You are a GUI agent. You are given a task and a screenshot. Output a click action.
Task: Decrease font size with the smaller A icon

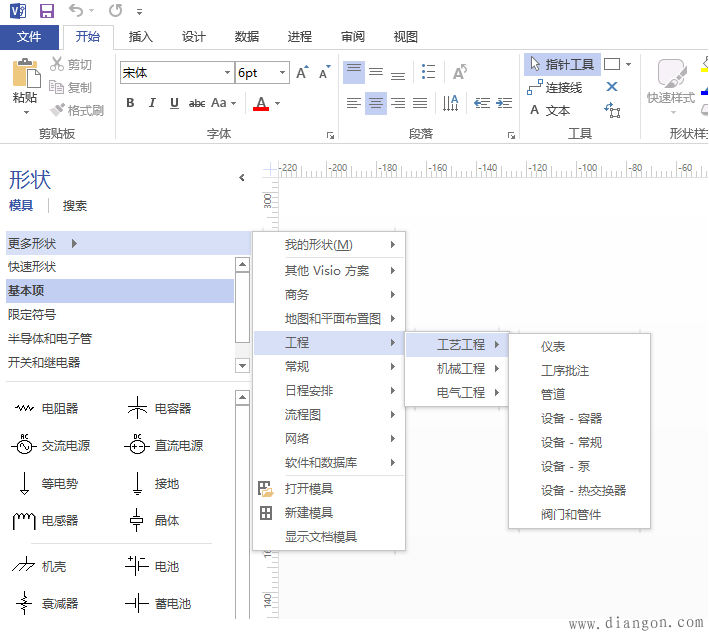click(x=324, y=72)
